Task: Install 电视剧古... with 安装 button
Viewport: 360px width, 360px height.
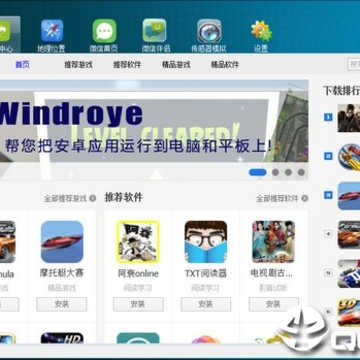Action: point(274,304)
